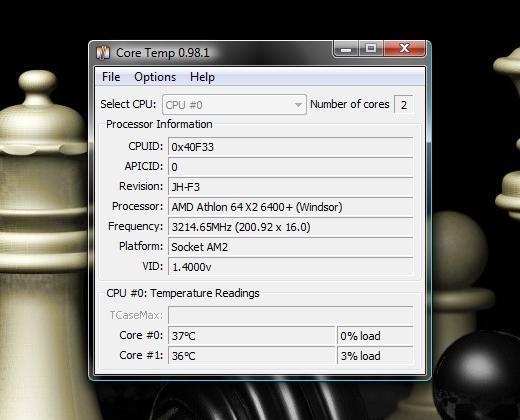The width and height of the screenshot is (520, 420).
Task: Minimize the Core Temp window
Action: pos(346,49)
